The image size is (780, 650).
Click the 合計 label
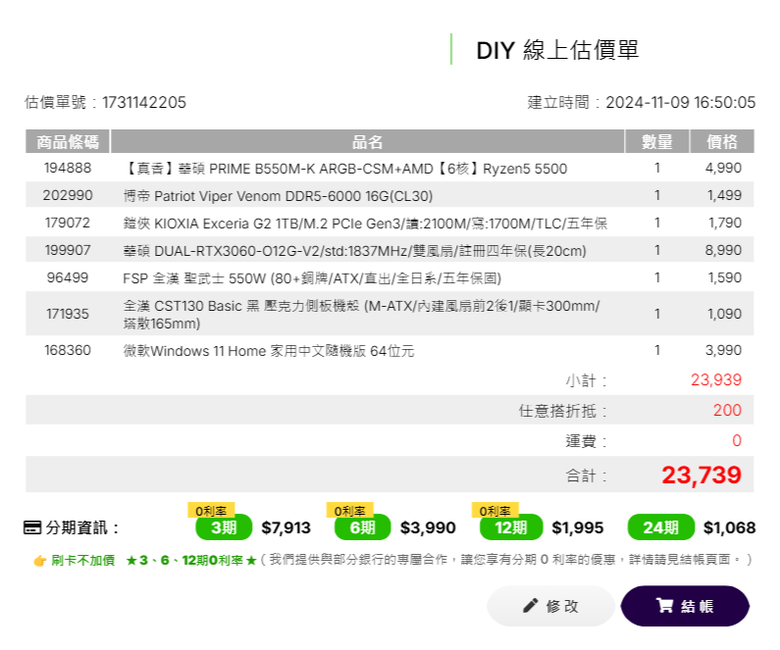[586, 476]
